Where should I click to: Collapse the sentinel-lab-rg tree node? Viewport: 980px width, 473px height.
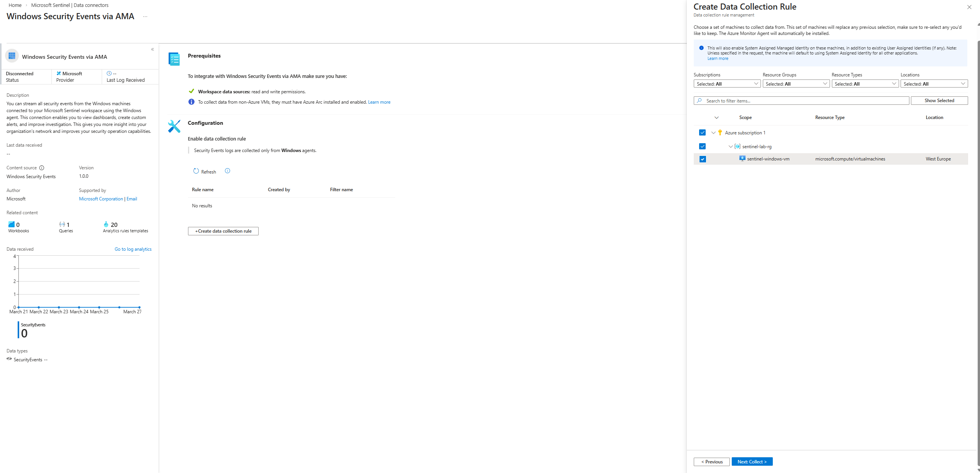click(x=731, y=146)
